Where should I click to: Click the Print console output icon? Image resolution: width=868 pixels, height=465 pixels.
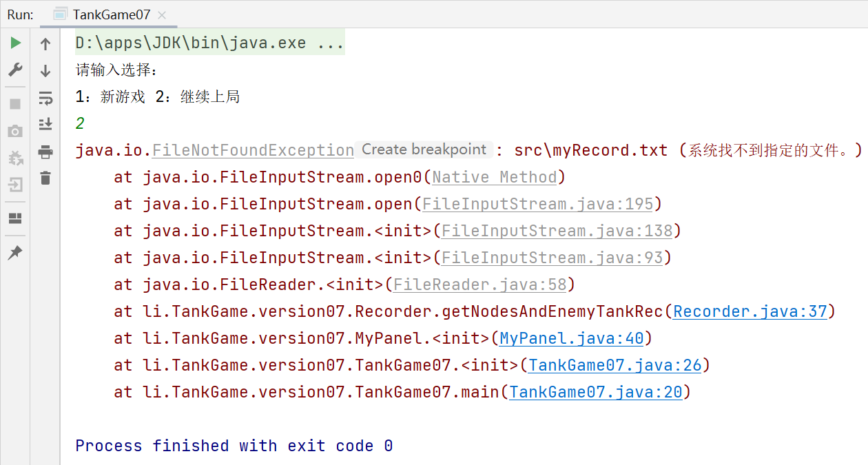point(45,152)
